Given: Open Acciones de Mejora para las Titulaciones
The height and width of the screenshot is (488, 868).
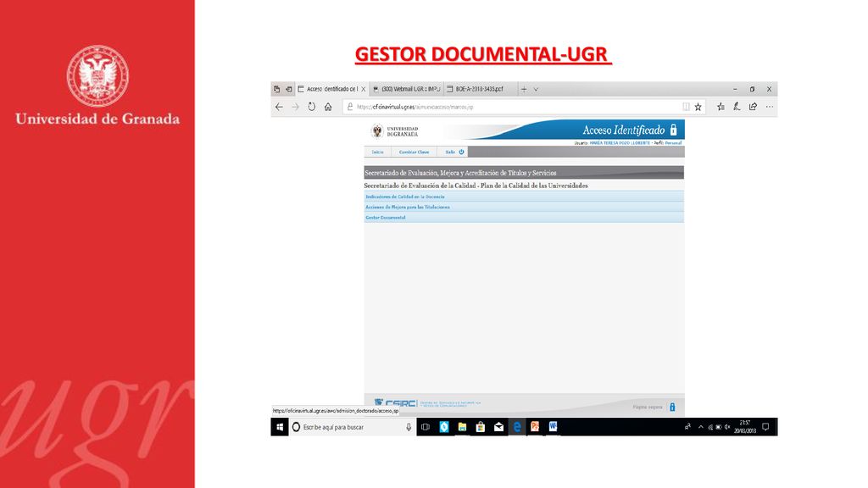Looking at the screenshot, I should tap(408, 207).
